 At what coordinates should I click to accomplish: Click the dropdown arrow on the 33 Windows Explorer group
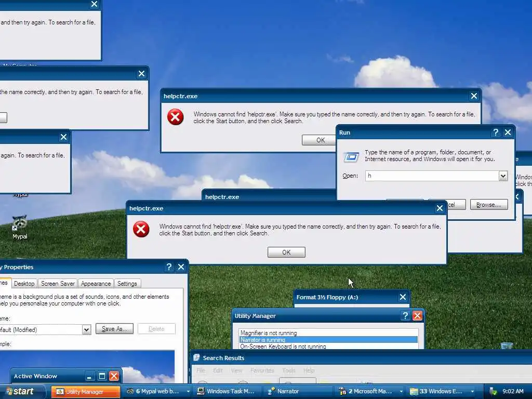point(472,392)
